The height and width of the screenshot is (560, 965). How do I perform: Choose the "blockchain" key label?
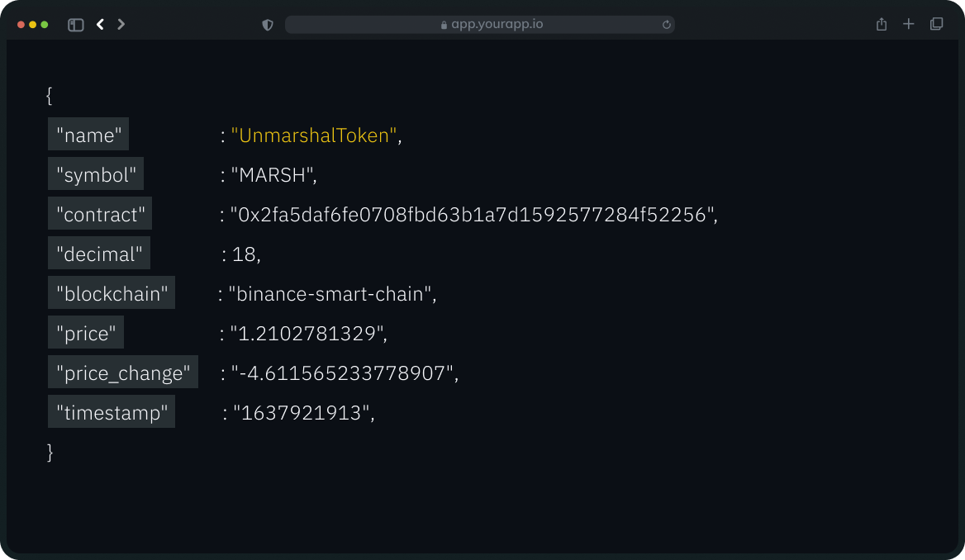click(112, 294)
